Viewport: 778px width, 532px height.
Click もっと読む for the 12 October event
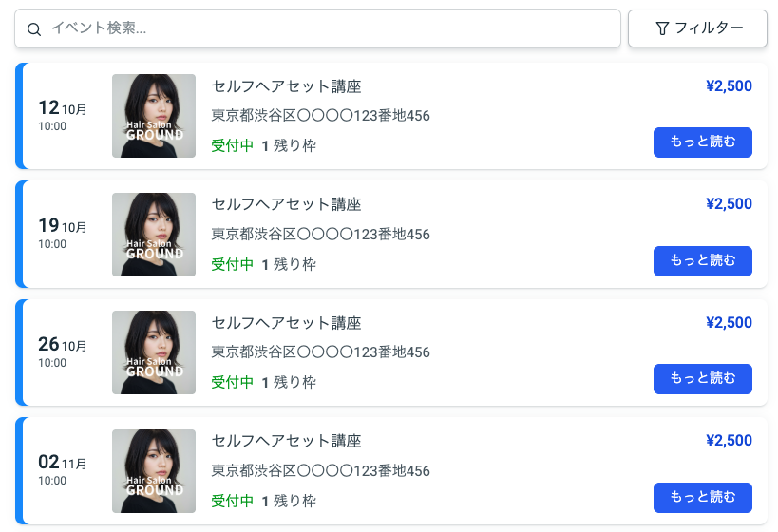click(x=702, y=142)
